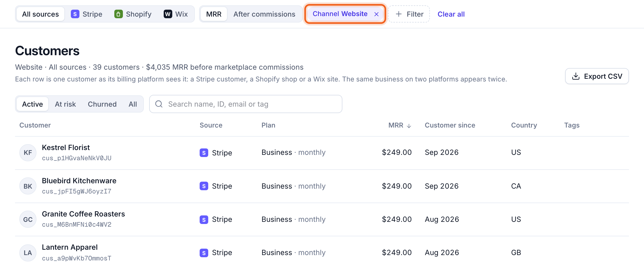Export the customer list as CSV
The image size is (644, 269).
[x=597, y=76]
